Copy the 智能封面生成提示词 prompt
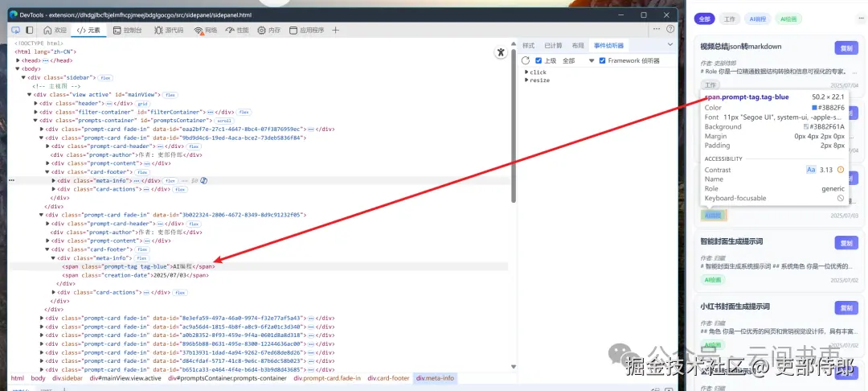Image resolution: width=868 pixels, height=391 pixels. coord(846,243)
